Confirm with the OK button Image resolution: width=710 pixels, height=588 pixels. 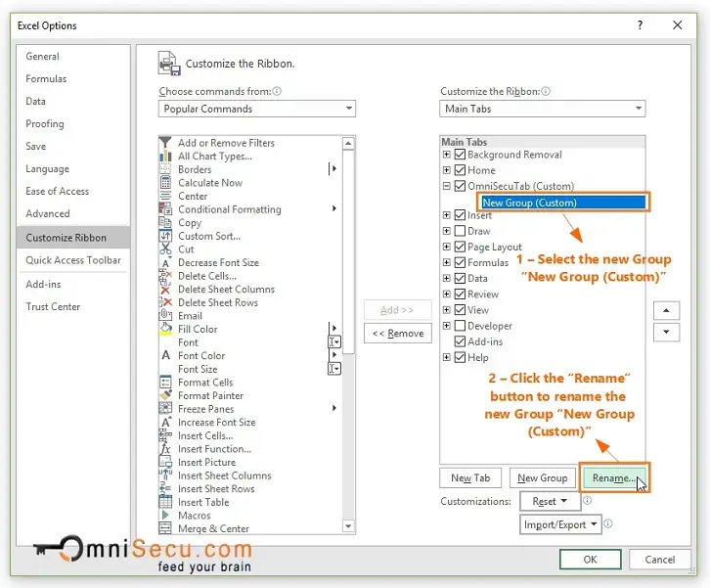[x=590, y=560]
